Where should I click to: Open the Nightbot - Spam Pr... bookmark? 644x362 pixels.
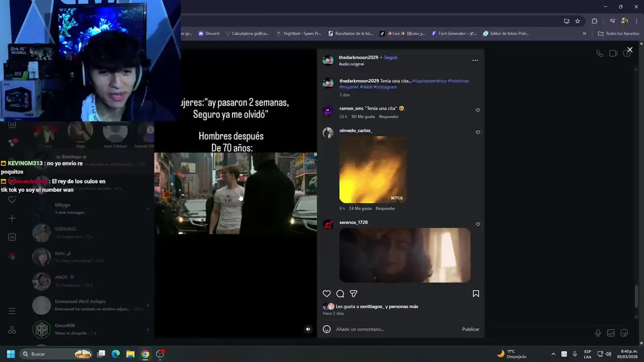[298, 34]
